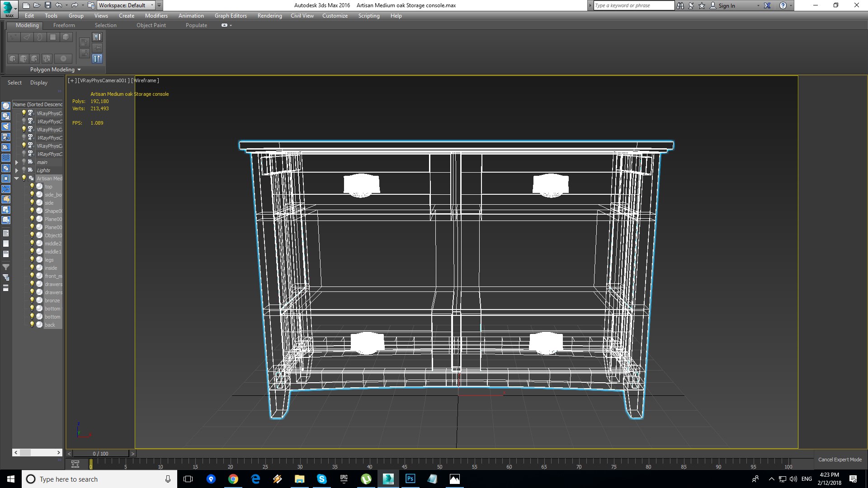This screenshot has height=488, width=868.
Task: Undo the last action with the arrow icon
Action: [x=59, y=5]
